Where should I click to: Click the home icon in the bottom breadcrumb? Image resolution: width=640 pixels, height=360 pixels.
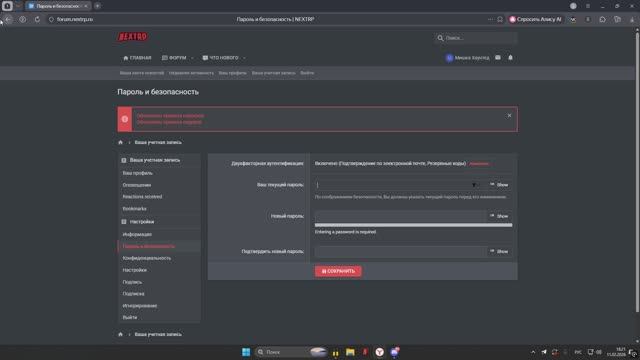(120, 334)
